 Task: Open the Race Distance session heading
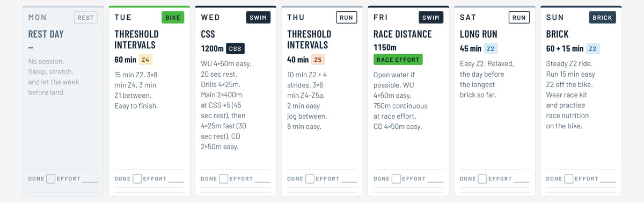click(402, 34)
